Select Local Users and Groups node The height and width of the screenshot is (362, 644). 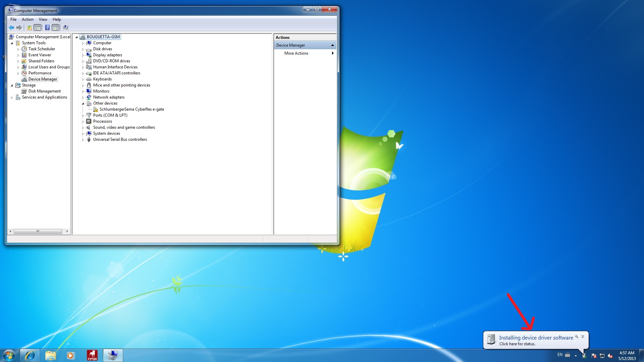(x=49, y=67)
